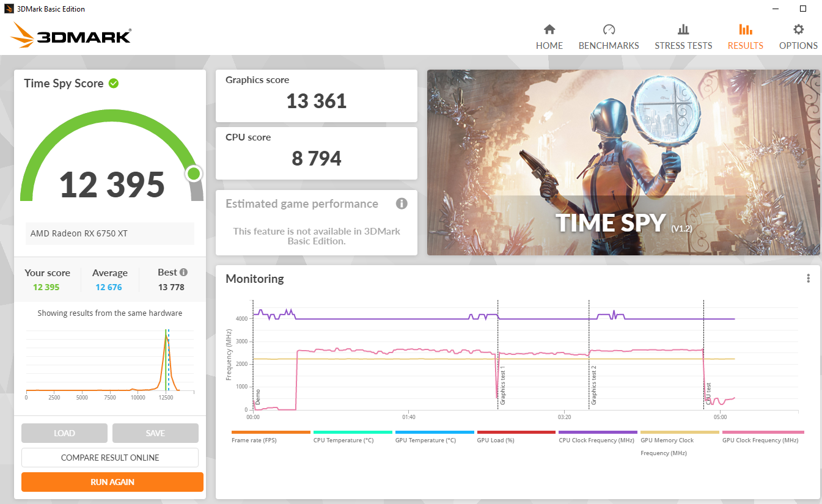822x504 pixels.
Task: Click the green validation checkmark icon
Action: point(114,83)
